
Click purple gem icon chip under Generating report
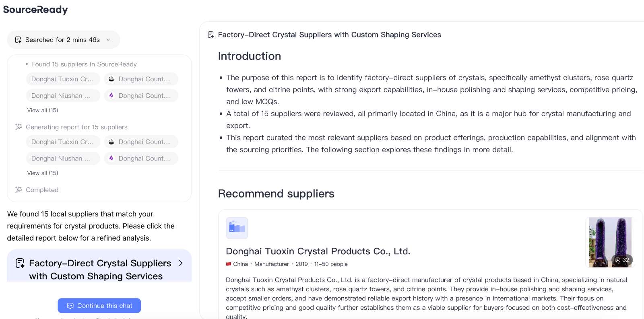pos(141,158)
